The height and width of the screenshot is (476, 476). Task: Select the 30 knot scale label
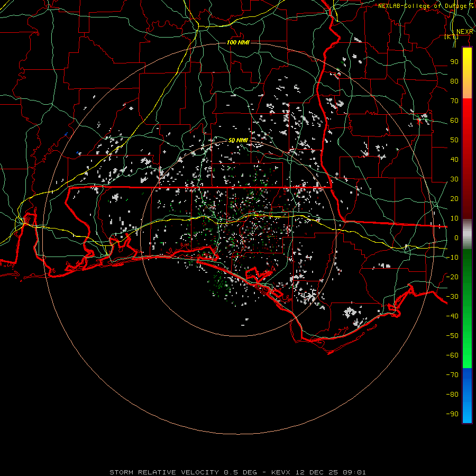[454, 179]
